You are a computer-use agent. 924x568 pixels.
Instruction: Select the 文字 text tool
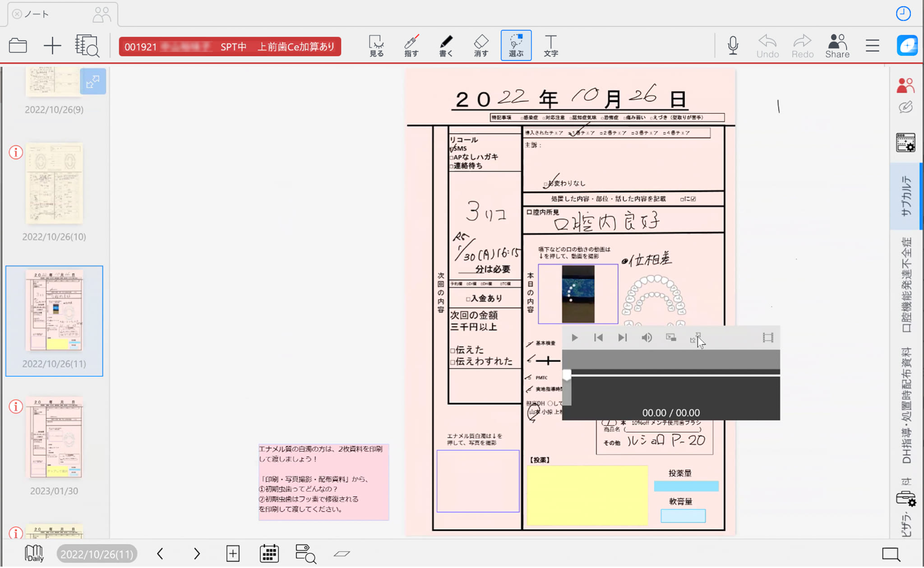pos(551,46)
